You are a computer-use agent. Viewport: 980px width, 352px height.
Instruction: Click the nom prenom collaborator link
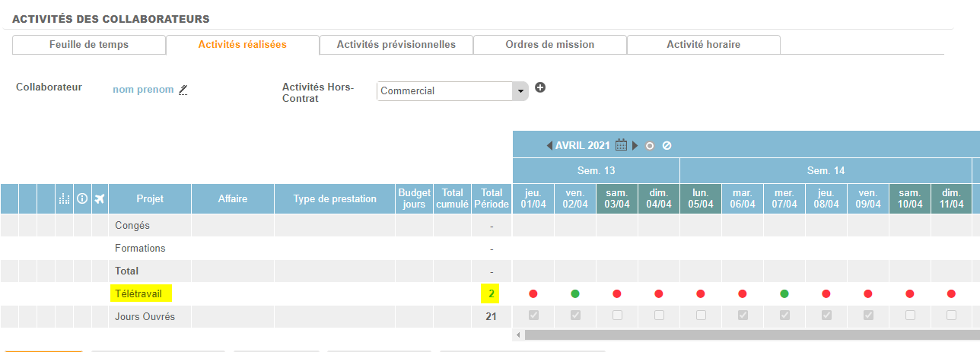pyautogui.click(x=143, y=90)
